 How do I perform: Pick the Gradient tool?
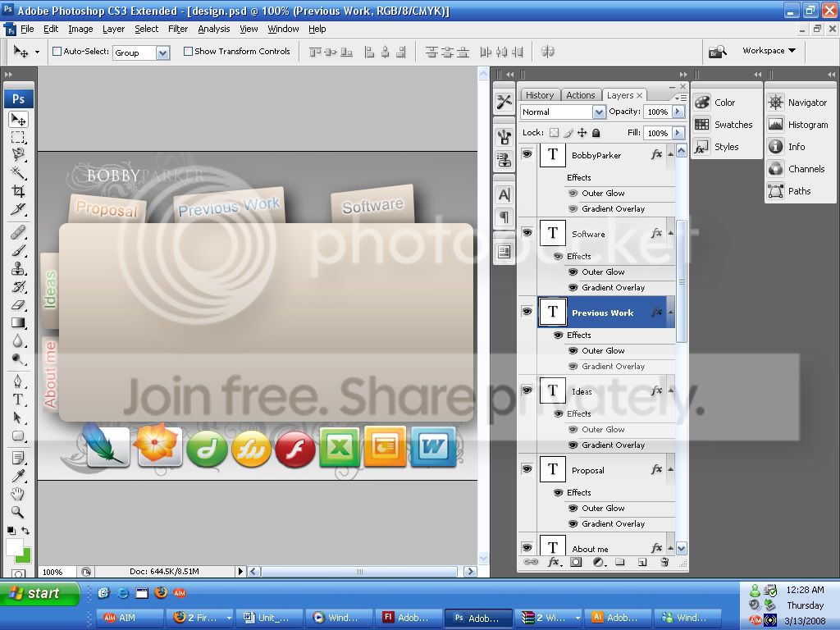[x=18, y=322]
